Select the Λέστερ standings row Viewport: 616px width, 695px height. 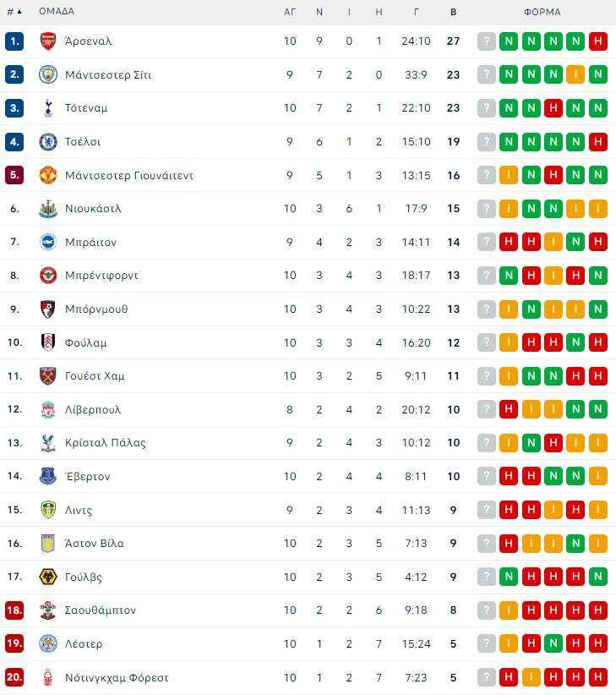[x=308, y=643]
